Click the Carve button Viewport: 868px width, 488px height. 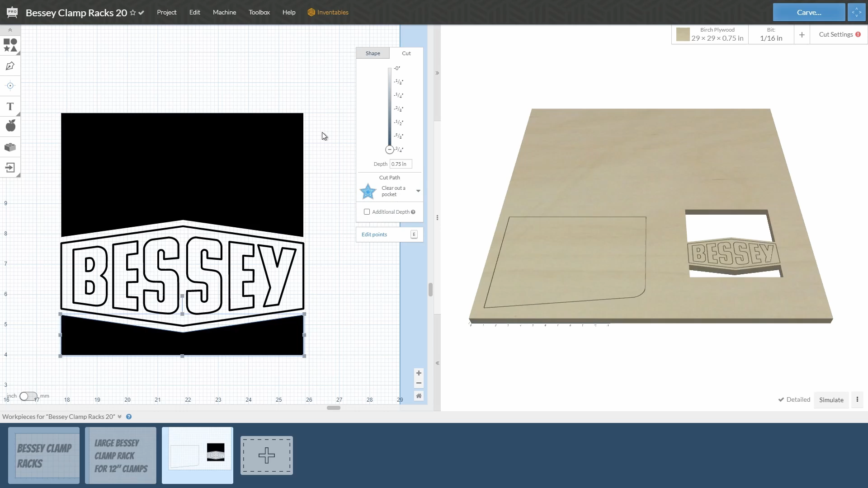pos(808,12)
